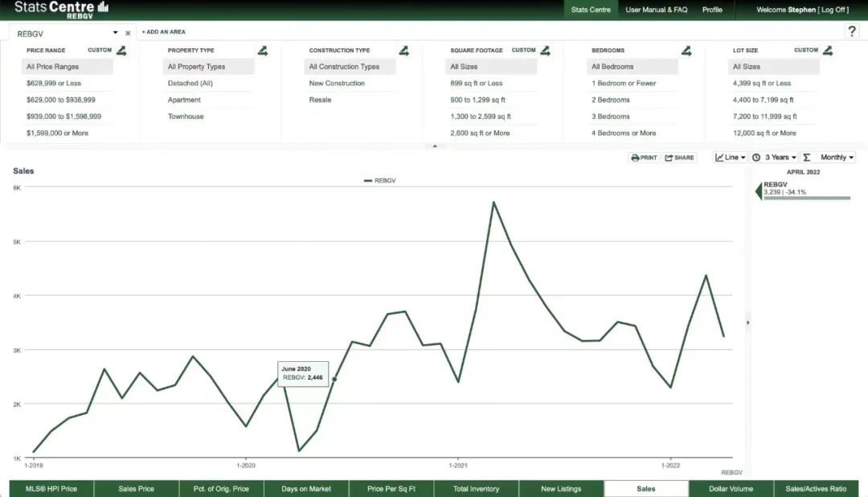Open Lot Size Custom option
Image resolution: width=868 pixels, height=497 pixels.
(x=806, y=51)
